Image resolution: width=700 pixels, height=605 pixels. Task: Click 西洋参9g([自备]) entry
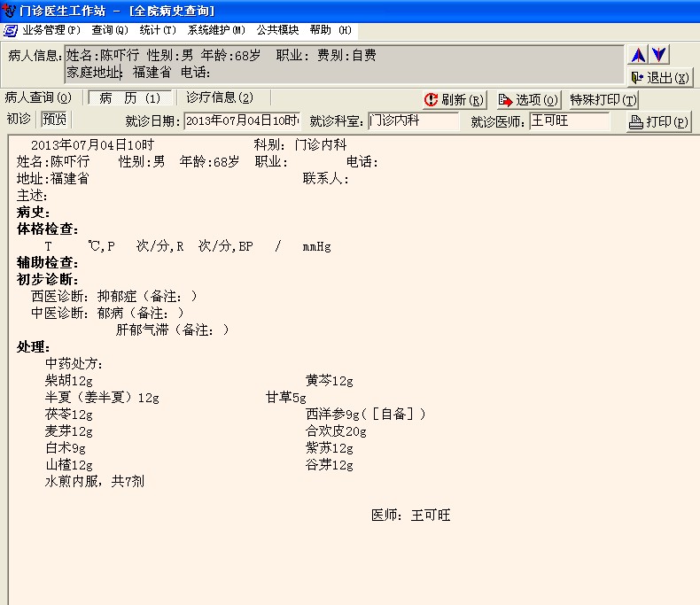(365, 414)
